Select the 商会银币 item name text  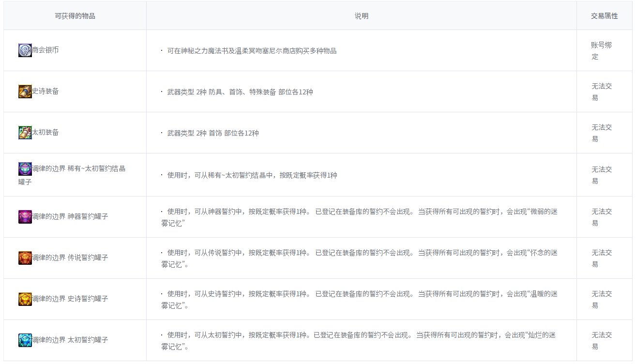(45, 50)
